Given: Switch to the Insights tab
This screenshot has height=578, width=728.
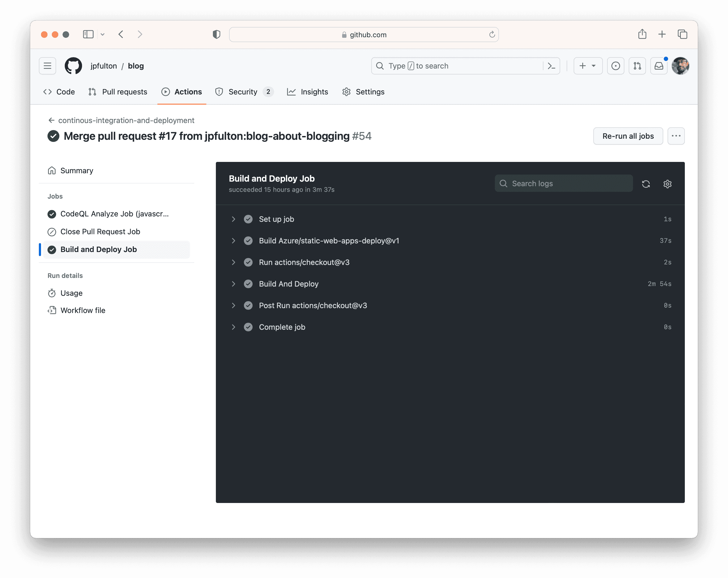Looking at the screenshot, I should click(x=308, y=92).
